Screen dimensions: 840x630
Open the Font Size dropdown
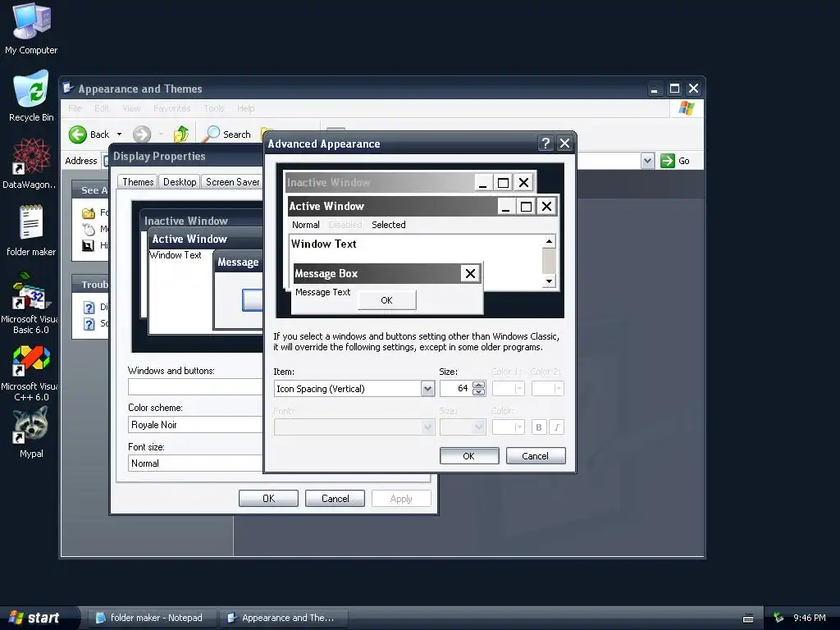coord(479,427)
